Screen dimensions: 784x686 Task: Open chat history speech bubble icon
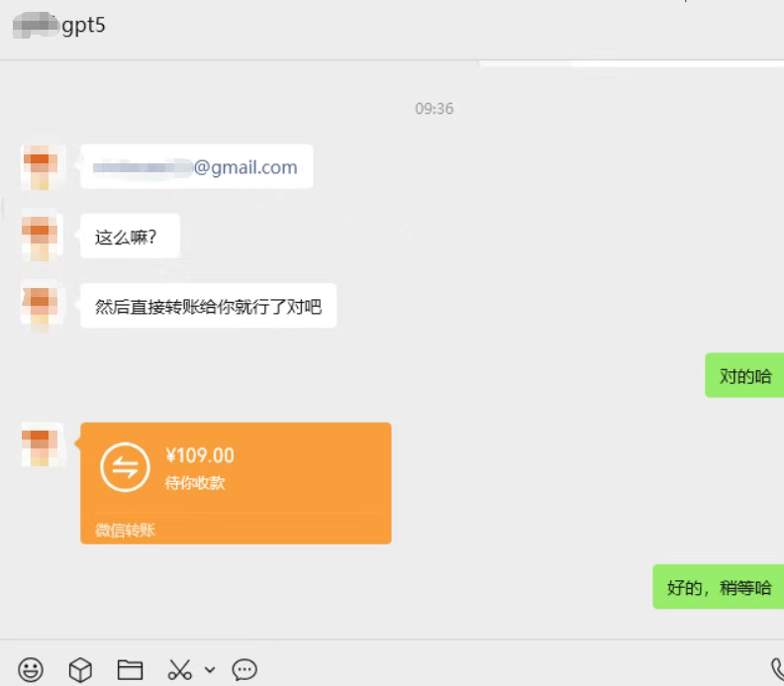[245, 669]
